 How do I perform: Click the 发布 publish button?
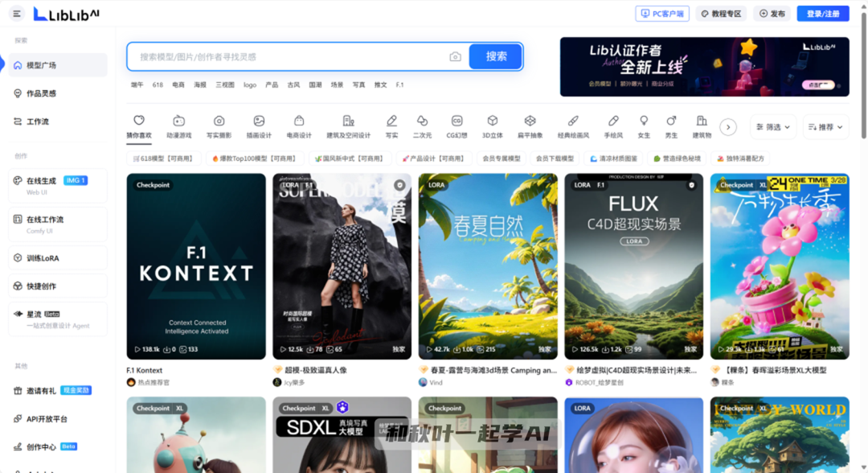pos(772,14)
